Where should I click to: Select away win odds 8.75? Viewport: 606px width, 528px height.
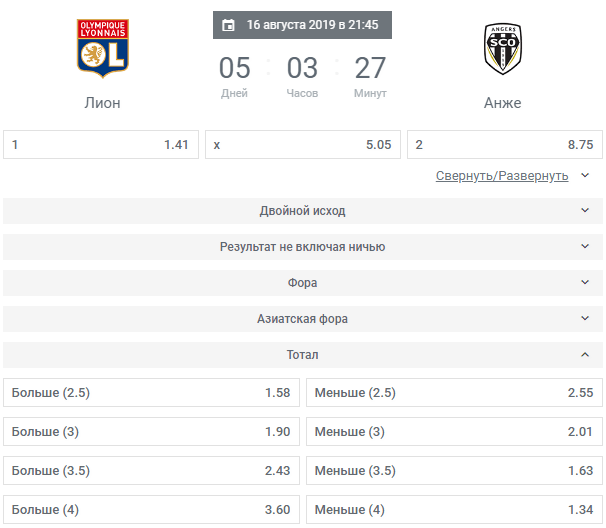click(504, 145)
